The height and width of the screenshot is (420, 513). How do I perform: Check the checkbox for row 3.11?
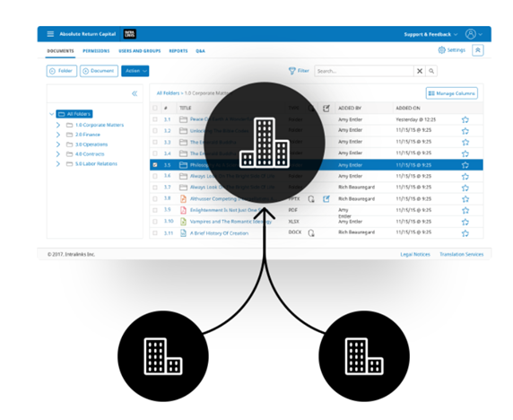click(155, 233)
